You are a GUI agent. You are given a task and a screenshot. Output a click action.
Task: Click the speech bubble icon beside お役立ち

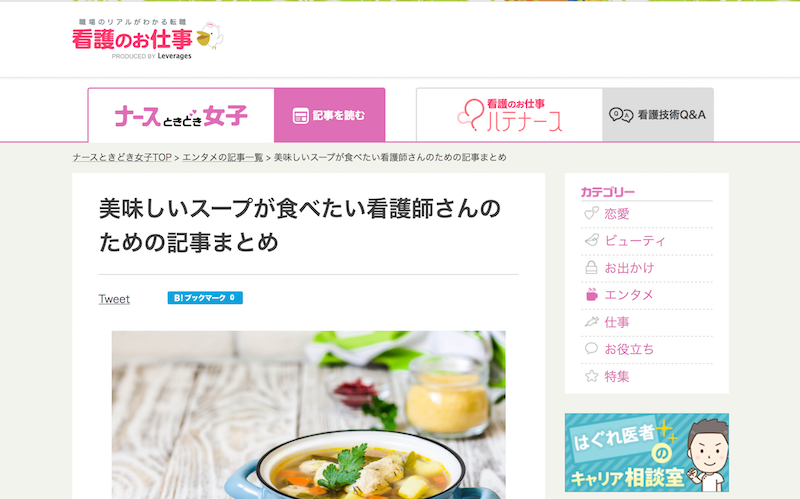(591, 348)
